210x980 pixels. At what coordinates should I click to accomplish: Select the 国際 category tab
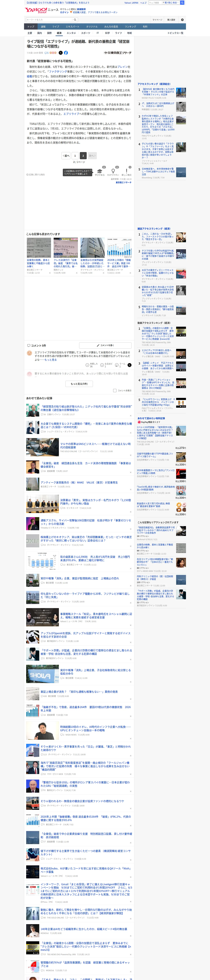(x=49, y=33)
